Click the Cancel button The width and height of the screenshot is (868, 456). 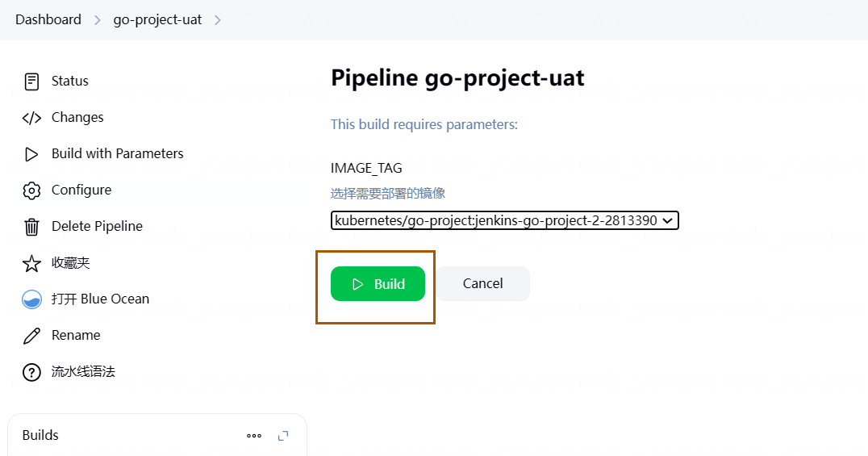[482, 283]
